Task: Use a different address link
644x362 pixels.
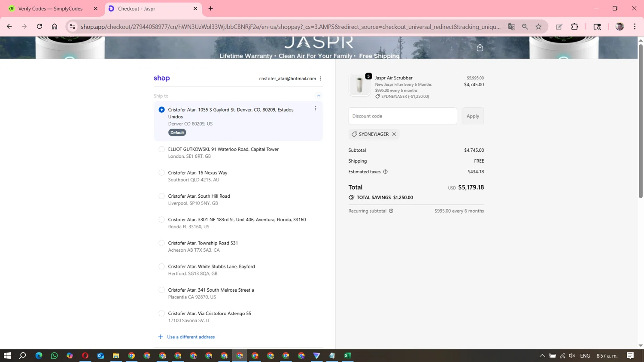Action: (x=191, y=337)
